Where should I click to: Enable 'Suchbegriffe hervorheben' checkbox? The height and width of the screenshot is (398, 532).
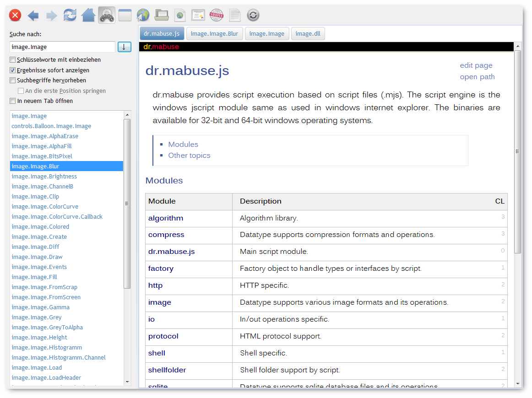13,81
